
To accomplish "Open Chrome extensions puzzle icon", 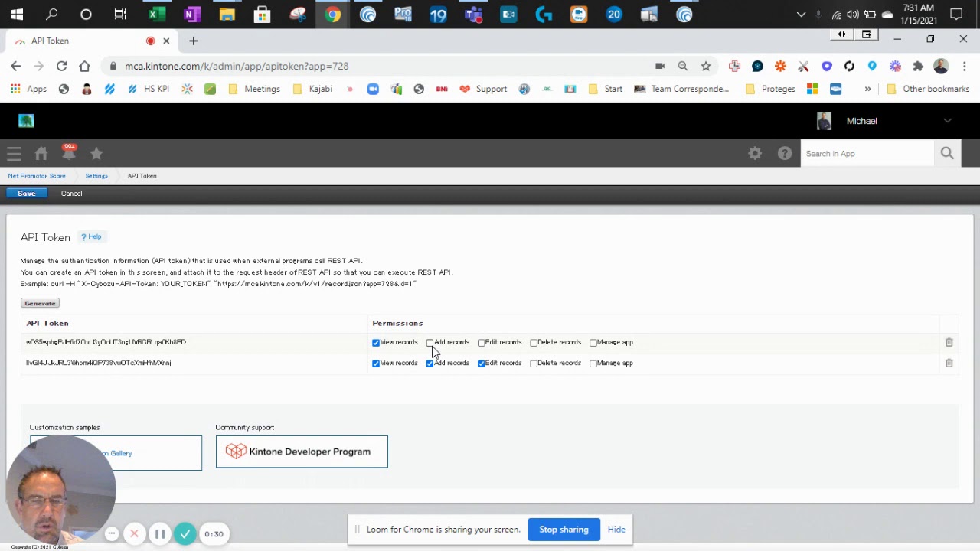I will coord(918,66).
